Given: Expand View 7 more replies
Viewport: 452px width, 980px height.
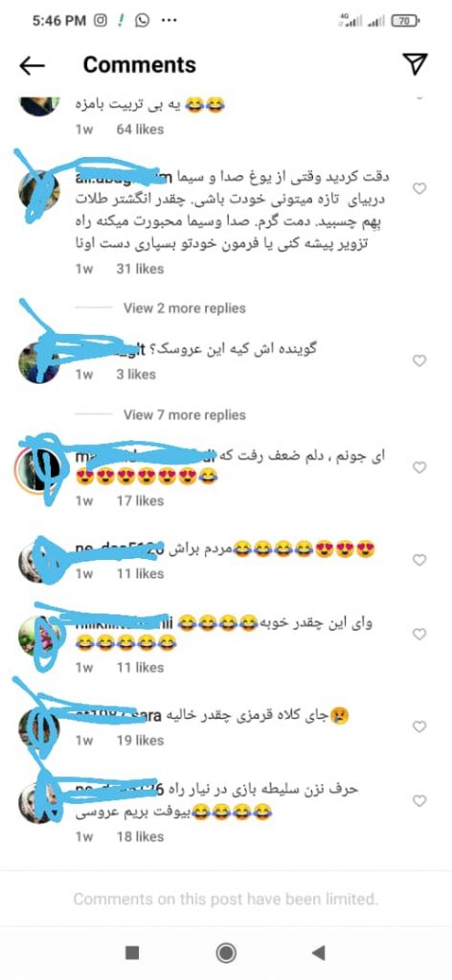Looking at the screenshot, I should tap(185, 415).
